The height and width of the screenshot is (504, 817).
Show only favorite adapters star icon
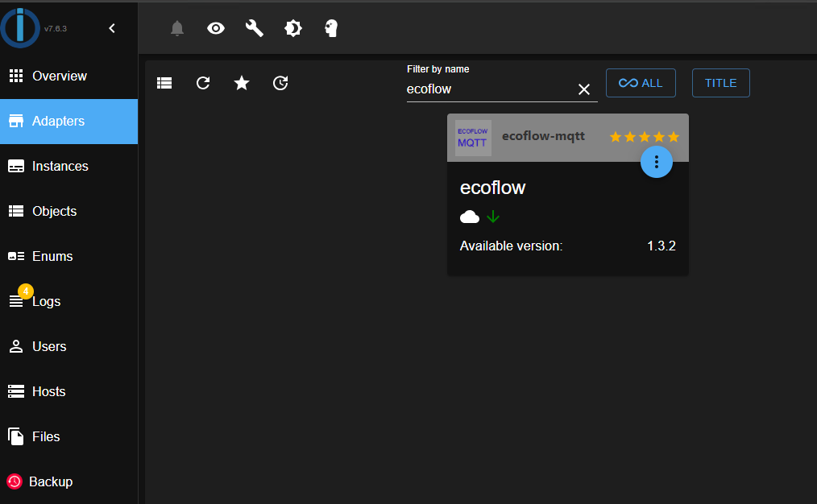242,83
